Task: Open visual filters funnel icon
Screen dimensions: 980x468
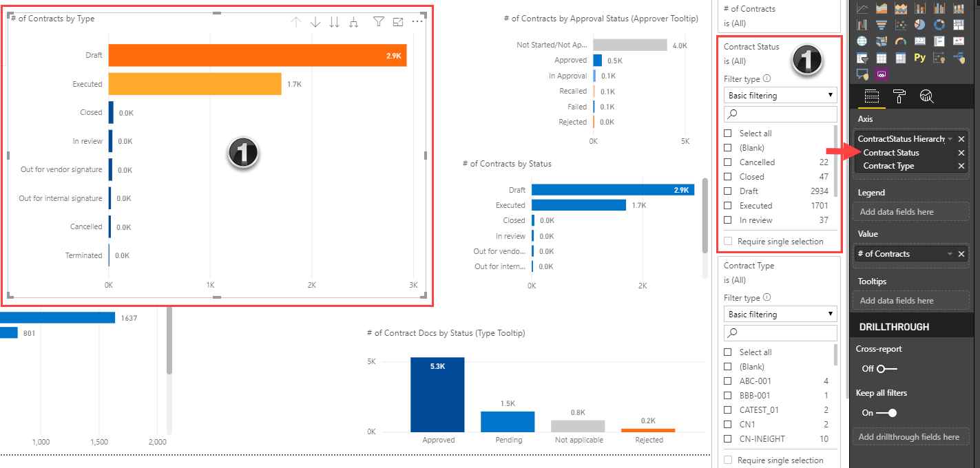Action: pos(378,22)
